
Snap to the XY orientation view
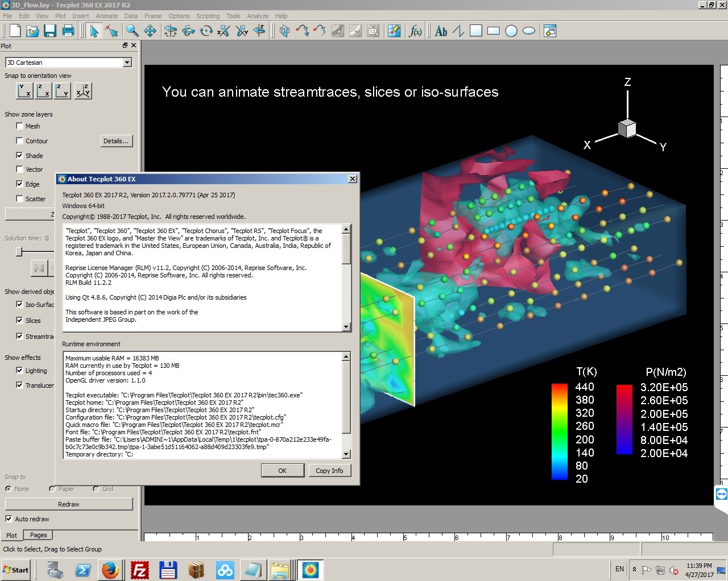(24, 91)
